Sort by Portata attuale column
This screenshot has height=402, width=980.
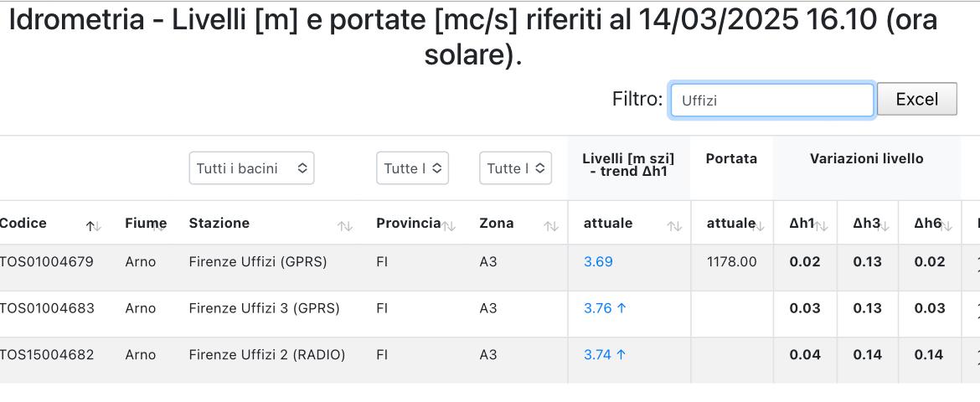[x=732, y=224]
